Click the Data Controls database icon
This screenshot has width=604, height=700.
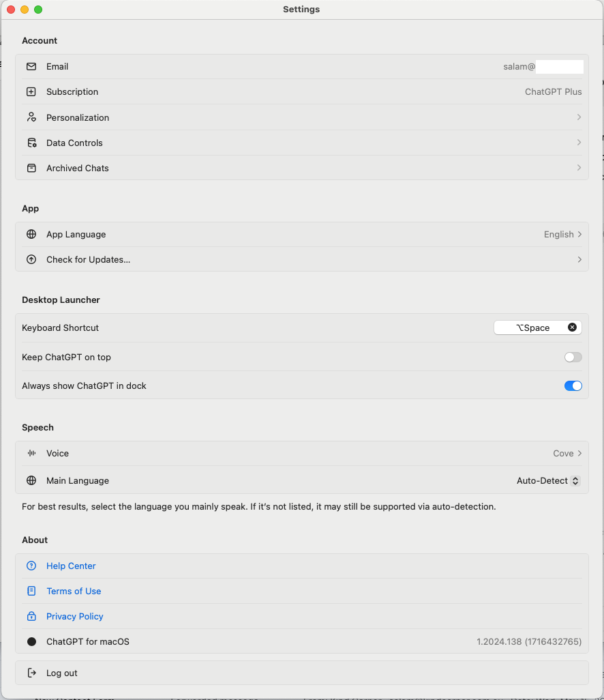point(31,143)
